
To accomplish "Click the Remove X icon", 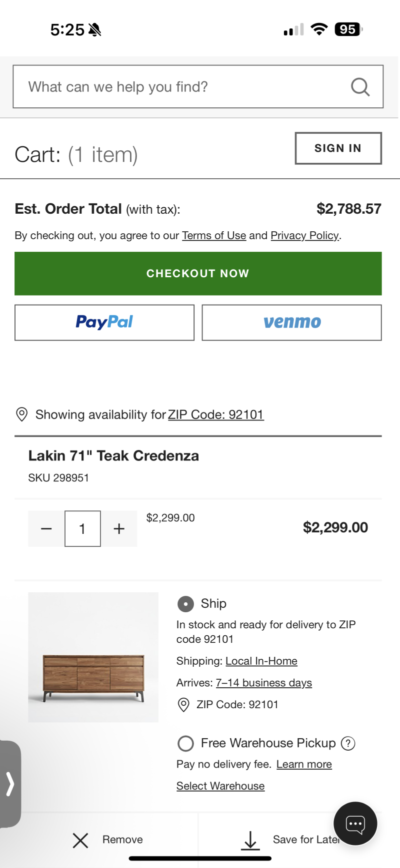I will [x=80, y=840].
